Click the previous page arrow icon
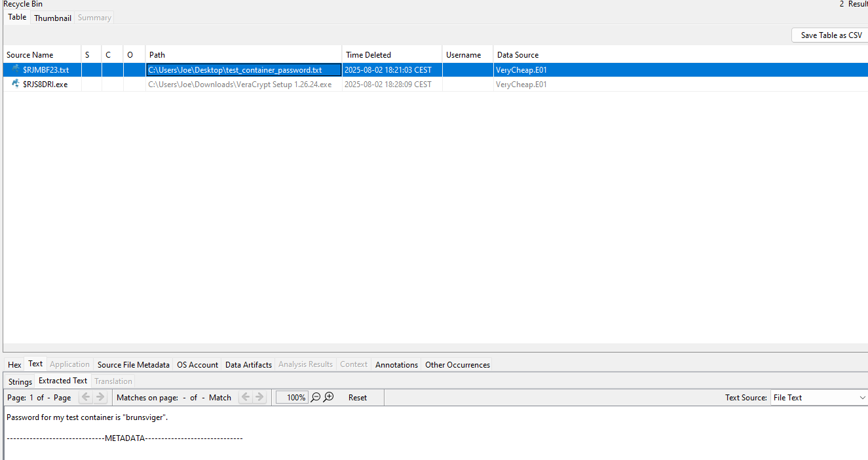The width and height of the screenshot is (868, 460). [x=85, y=396]
